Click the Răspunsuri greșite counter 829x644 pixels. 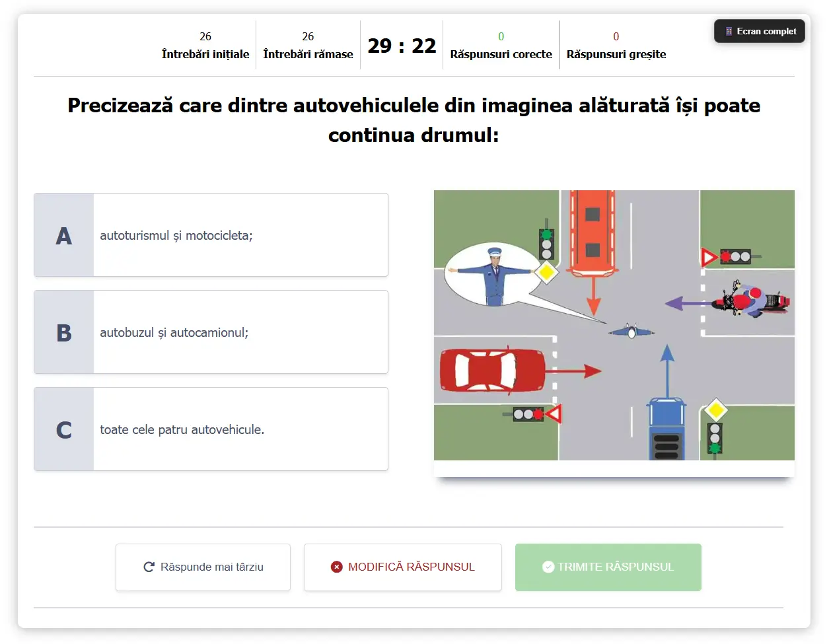click(616, 46)
